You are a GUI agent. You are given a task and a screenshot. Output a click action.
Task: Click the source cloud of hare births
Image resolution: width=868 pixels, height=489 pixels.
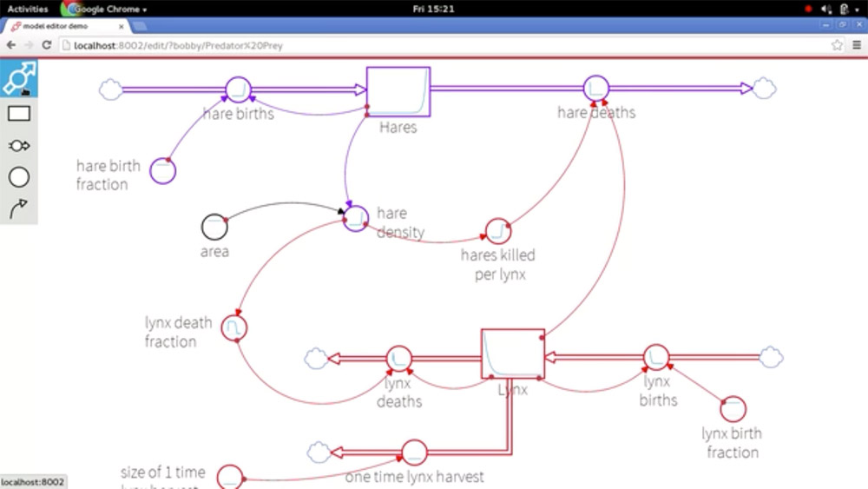[111, 89]
